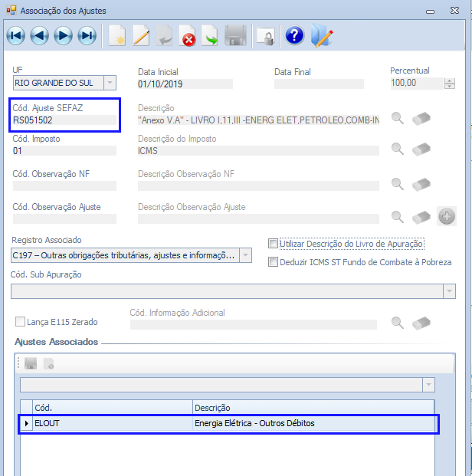Open UF dropdown Rio Grande do Sul
Image resolution: width=472 pixels, height=476 pixels.
coord(110,83)
